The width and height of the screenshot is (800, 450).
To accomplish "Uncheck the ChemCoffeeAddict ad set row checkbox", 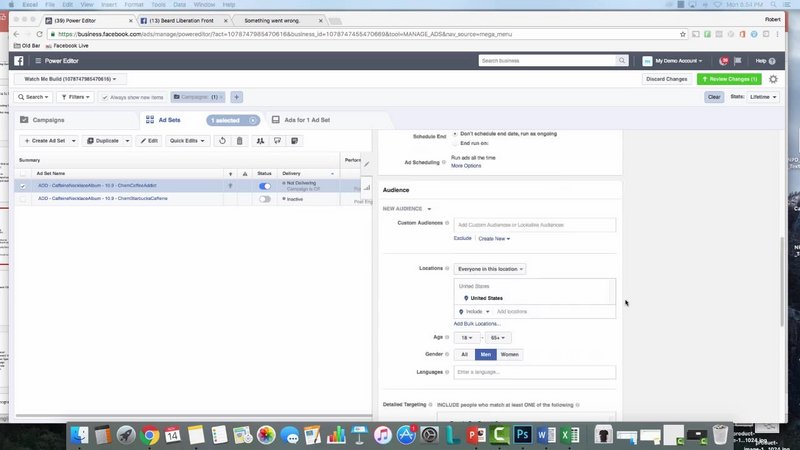I will click(22, 186).
